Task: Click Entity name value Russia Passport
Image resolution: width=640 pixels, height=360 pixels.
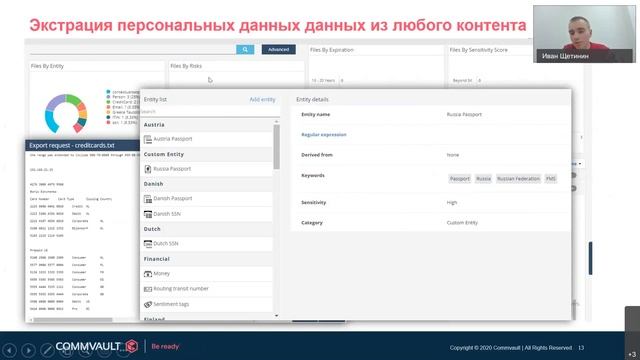Action: [x=464, y=115]
